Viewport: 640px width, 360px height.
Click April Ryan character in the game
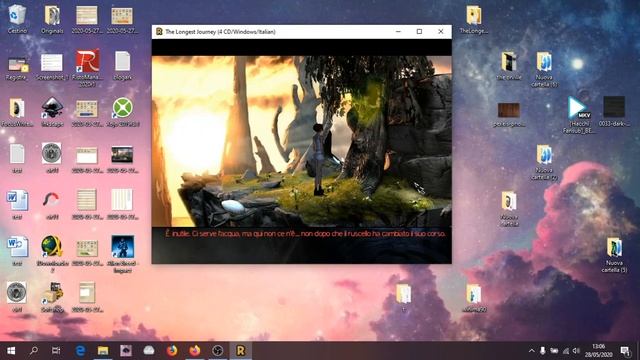pos(319,160)
